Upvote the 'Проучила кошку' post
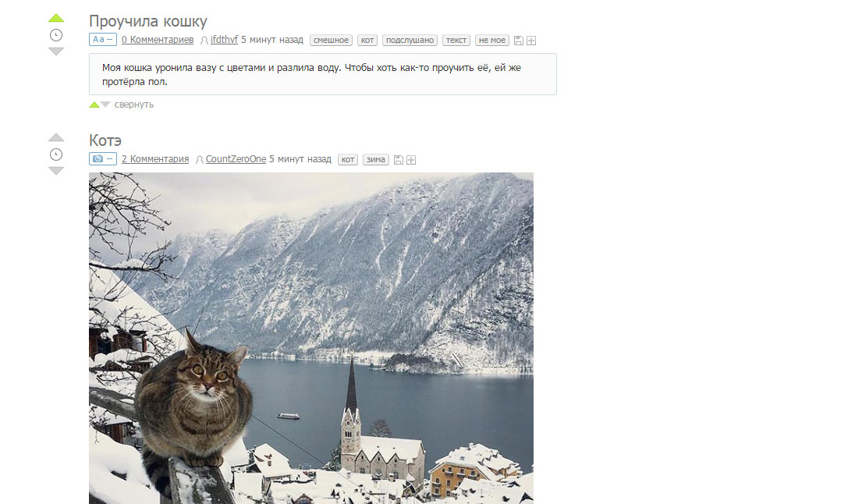The image size is (855, 504). 56,18
